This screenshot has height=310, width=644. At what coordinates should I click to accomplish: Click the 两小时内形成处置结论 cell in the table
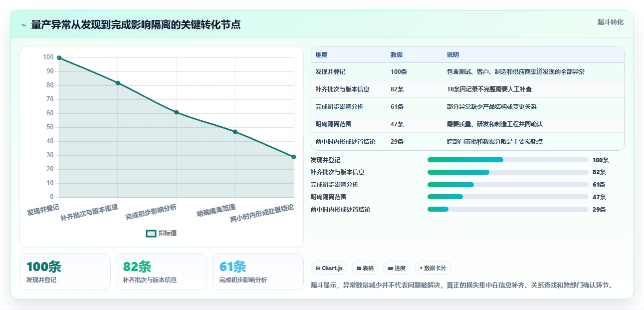[x=345, y=142]
